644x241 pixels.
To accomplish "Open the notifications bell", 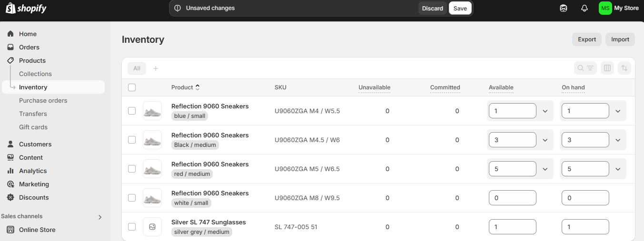I will point(585,8).
